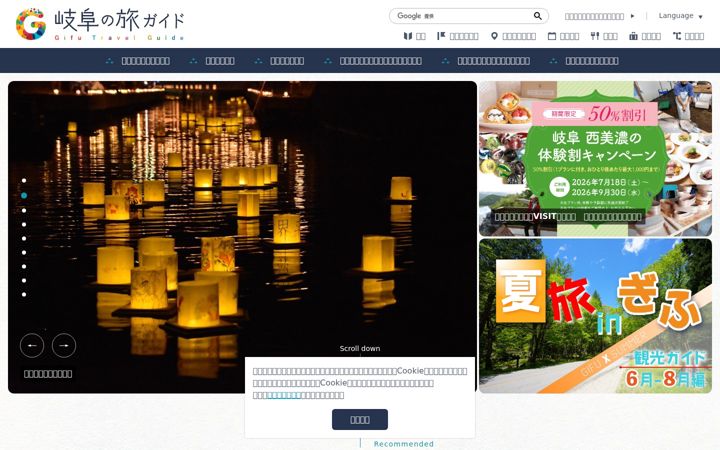Image resolution: width=720 pixels, height=450 pixels.
Task: Open the route icon header link
Action: 688,36
